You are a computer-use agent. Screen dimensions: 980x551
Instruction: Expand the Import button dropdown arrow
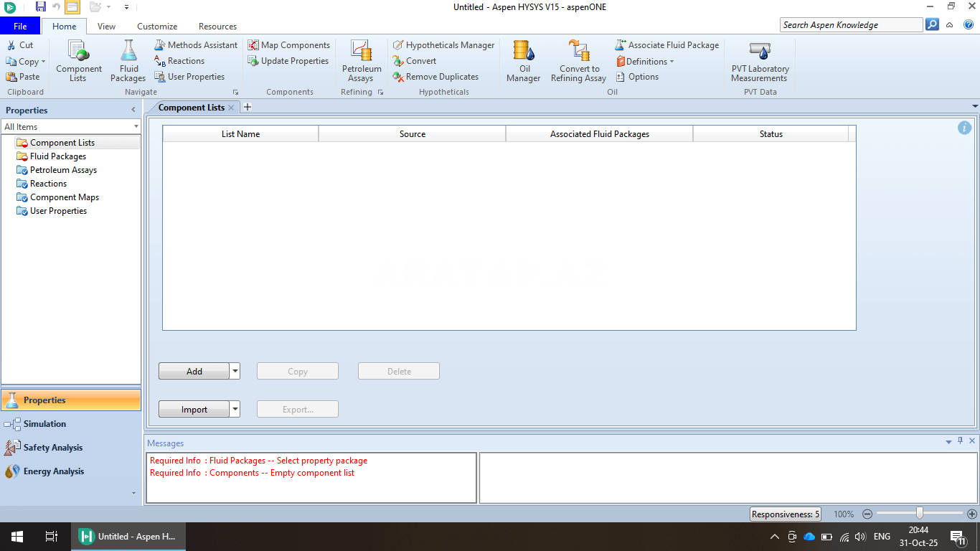[235, 410]
